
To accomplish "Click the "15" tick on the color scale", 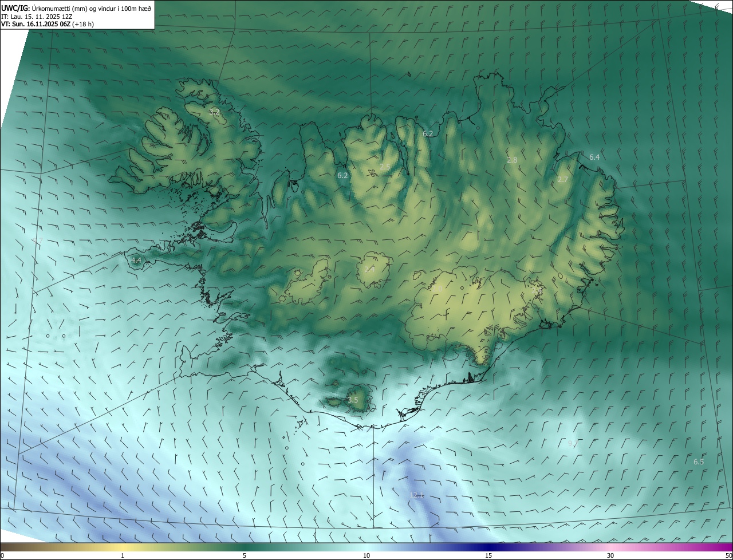I will [x=488, y=555].
